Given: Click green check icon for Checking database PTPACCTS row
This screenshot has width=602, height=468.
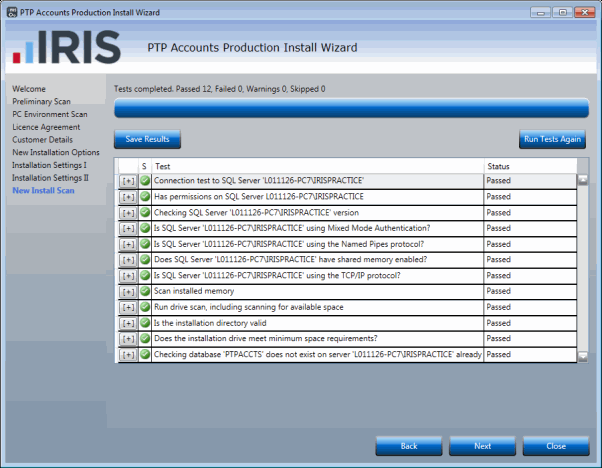Looking at the screenshot, I should (145, 354).
